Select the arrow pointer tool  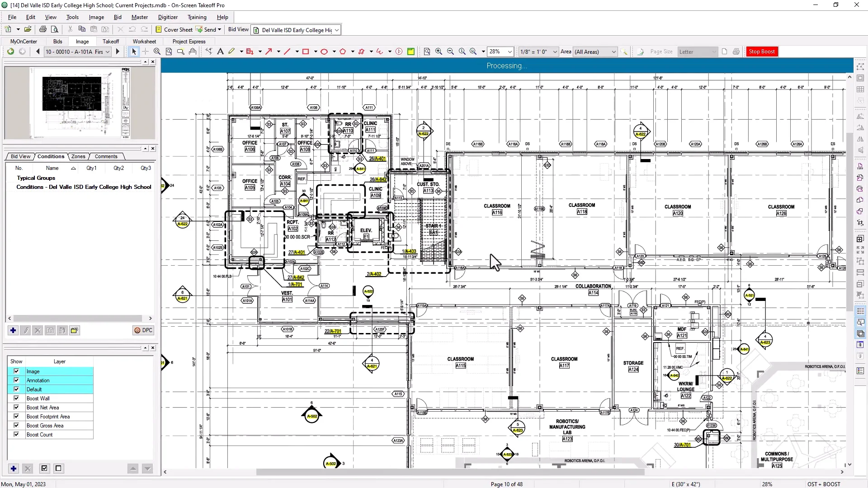pyautogui.click(x=134, y=52)
